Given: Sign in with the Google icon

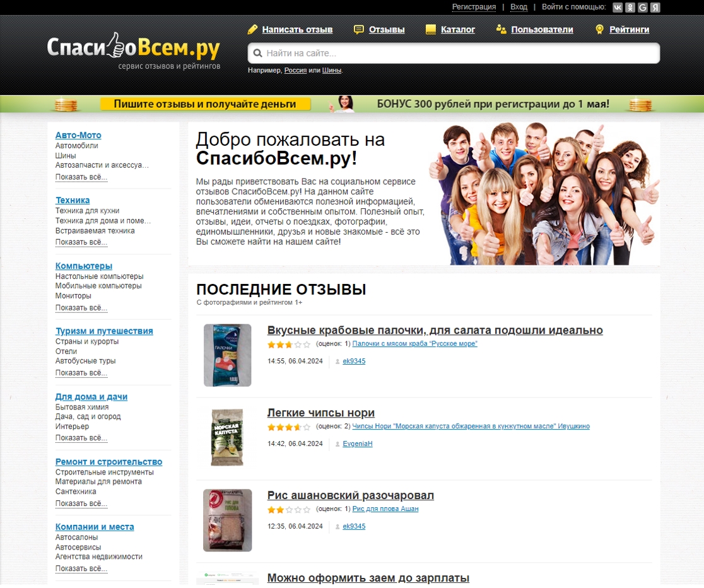Looking at the screenshot, I should pyautogui.click(x=643, y=7).
